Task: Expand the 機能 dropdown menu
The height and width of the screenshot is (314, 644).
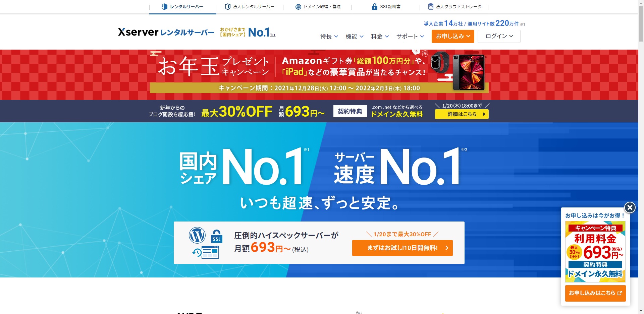Action: 355,36
